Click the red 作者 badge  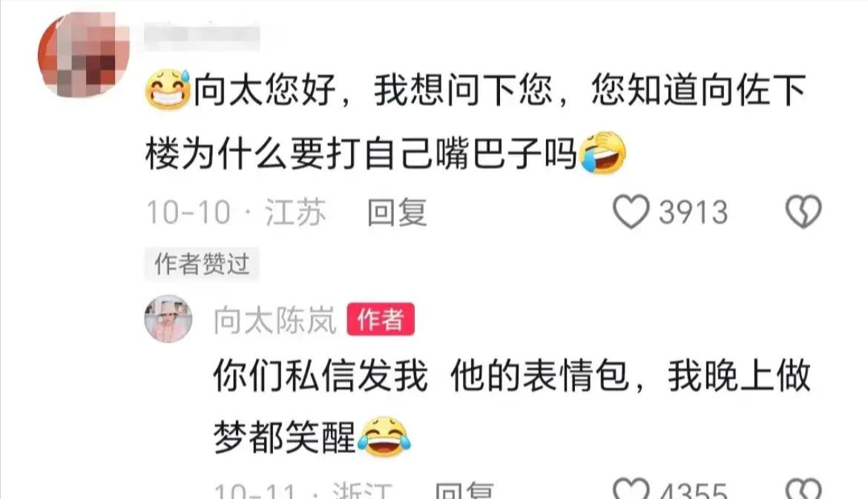[x=381, y=320]
